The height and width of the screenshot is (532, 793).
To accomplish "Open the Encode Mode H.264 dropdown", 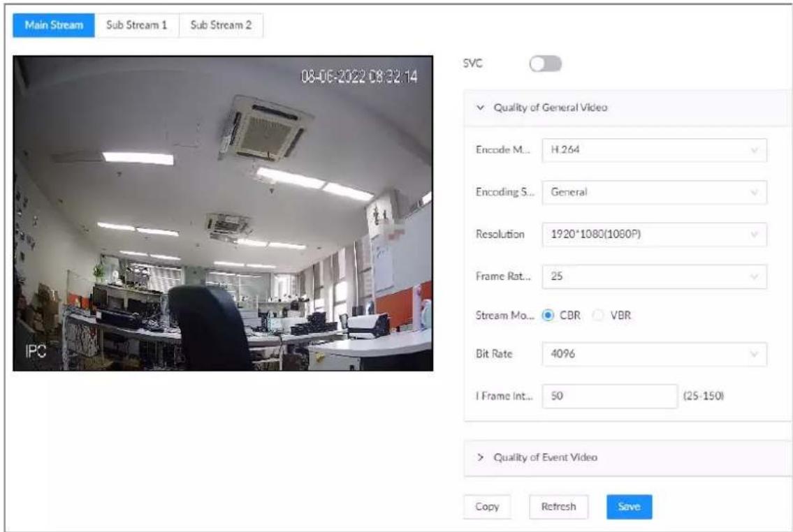I will click(x=654, y=150).
